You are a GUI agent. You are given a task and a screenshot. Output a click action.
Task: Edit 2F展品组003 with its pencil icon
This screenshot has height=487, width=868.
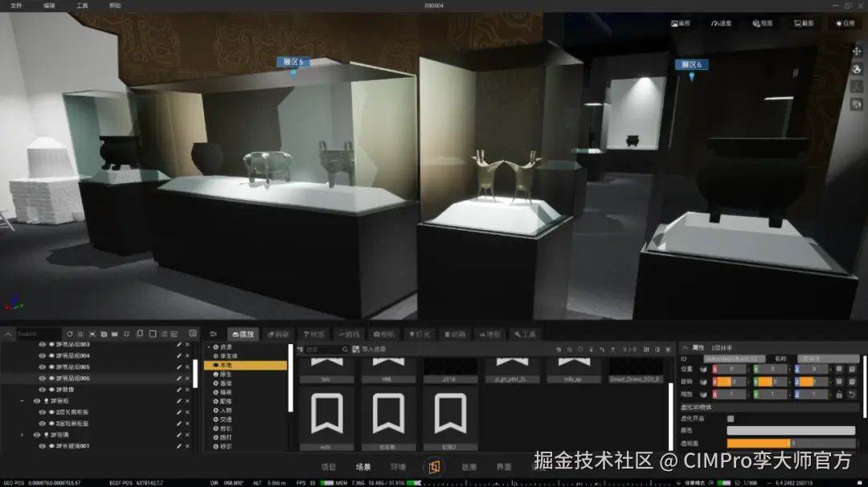pyautogui.click(x=178, y=344)
